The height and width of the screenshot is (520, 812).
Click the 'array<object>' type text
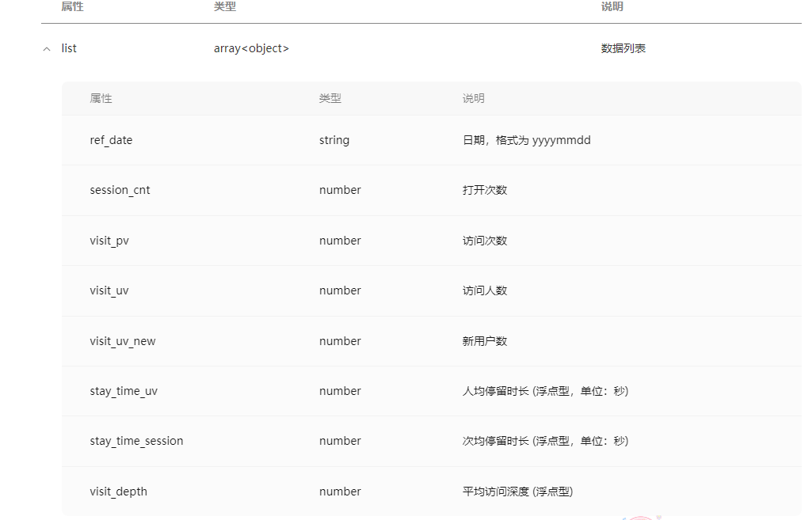tap(251, 48)
